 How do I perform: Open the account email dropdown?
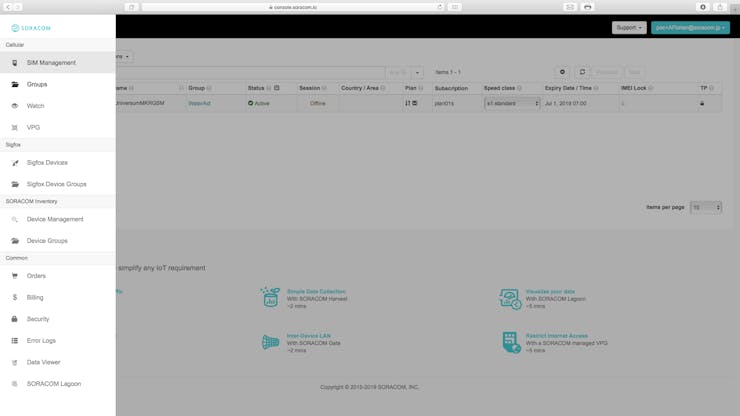pos(690,28)
